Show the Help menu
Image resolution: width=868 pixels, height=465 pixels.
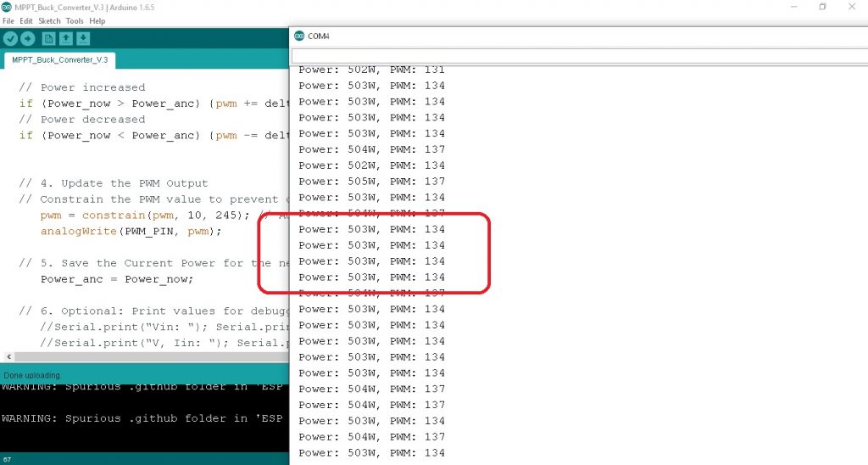[x=97, y=20]
